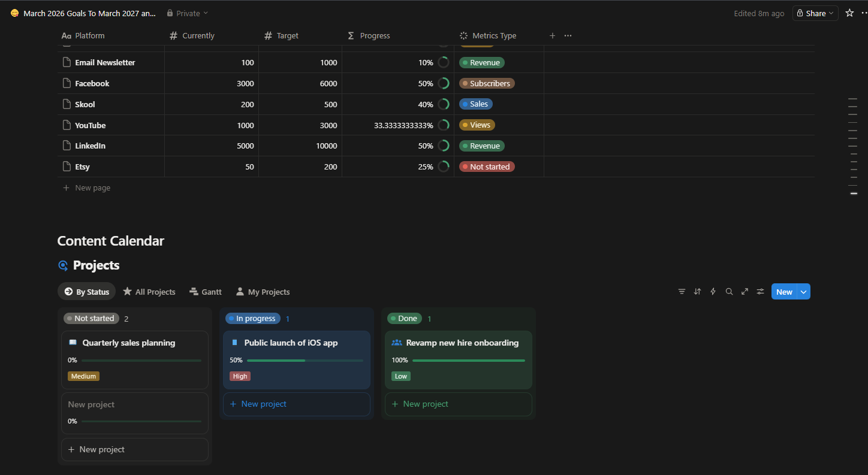Click the blue New button

click(x=784, y=292)
